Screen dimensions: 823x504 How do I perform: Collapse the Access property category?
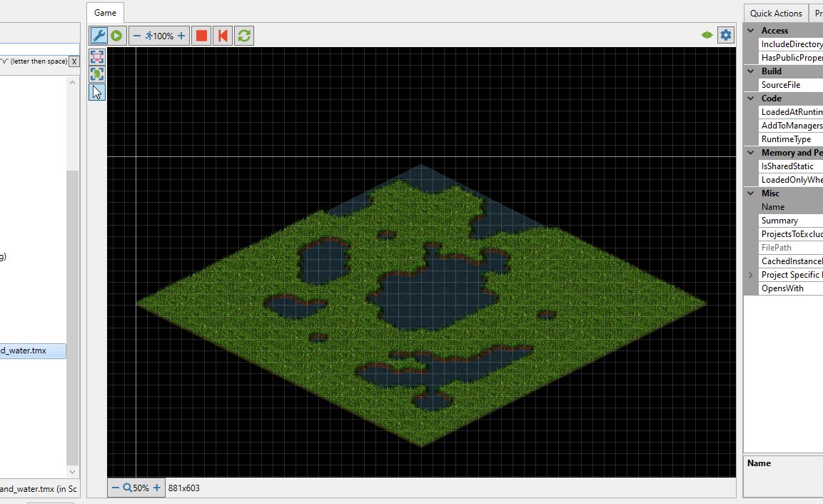[751, 31]
